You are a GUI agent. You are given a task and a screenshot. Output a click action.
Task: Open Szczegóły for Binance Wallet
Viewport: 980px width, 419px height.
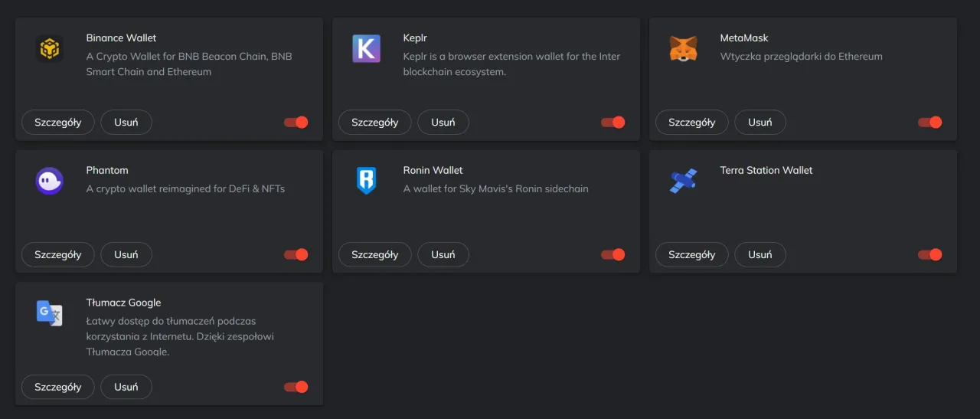tap(58, 123)
